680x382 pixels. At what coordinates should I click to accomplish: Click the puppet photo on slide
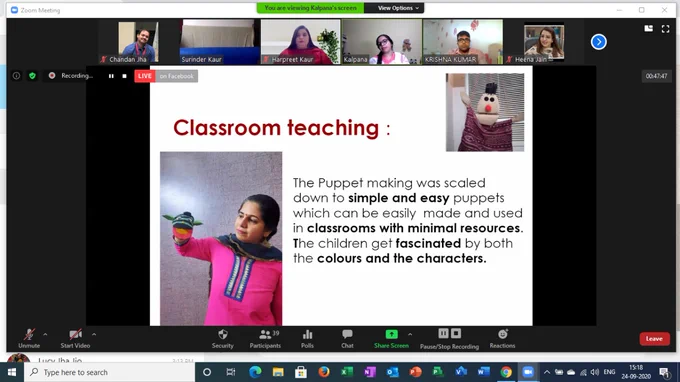(485, 112)
